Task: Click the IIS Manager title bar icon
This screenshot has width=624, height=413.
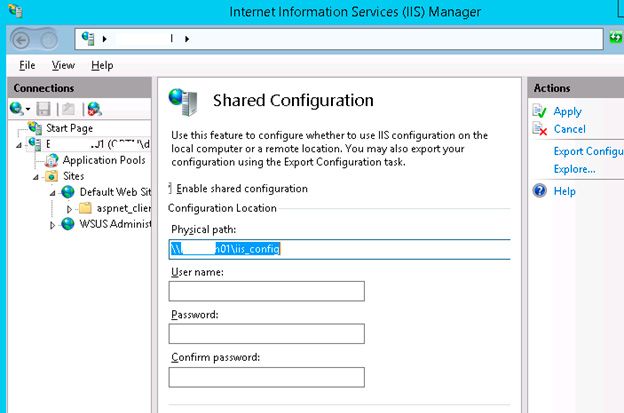Action: tap(16, 11)
